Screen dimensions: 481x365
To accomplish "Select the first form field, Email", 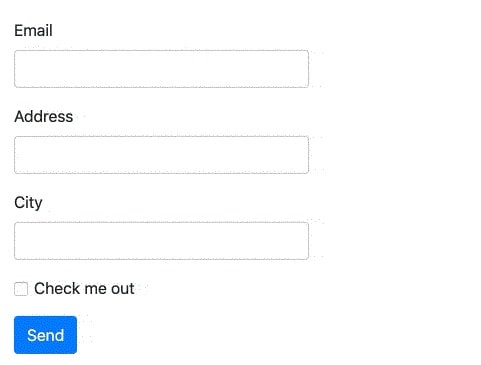I will click(x=161, y=69).
